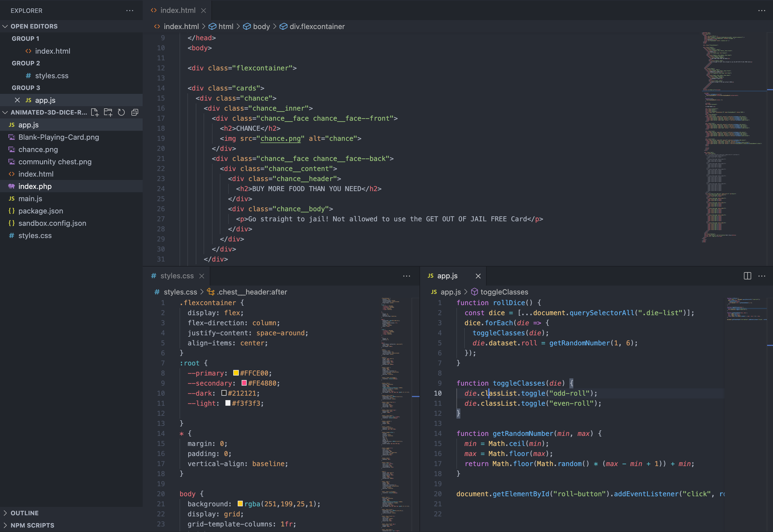773x532 pixels.
Task: Open index.php in the file tree
Action: coord(35,186)
